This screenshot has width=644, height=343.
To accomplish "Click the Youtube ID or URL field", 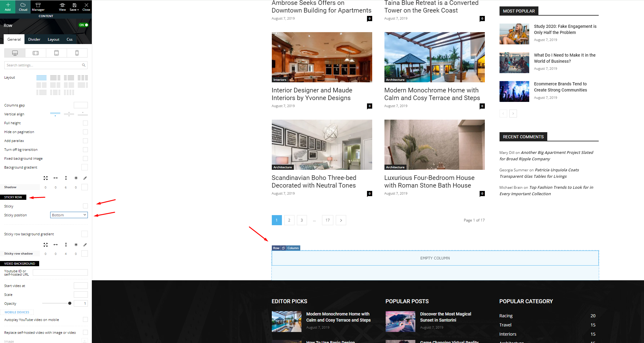I will click(60, 273).
